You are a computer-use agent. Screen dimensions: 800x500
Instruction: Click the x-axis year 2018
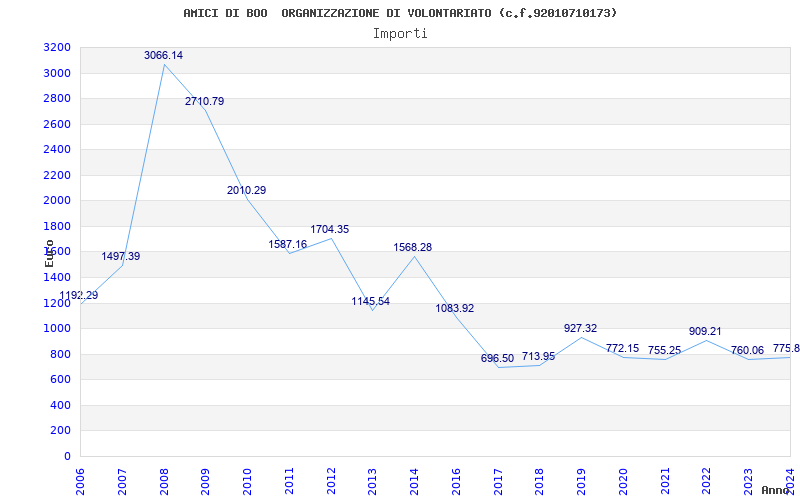click(x=540, y=482)
